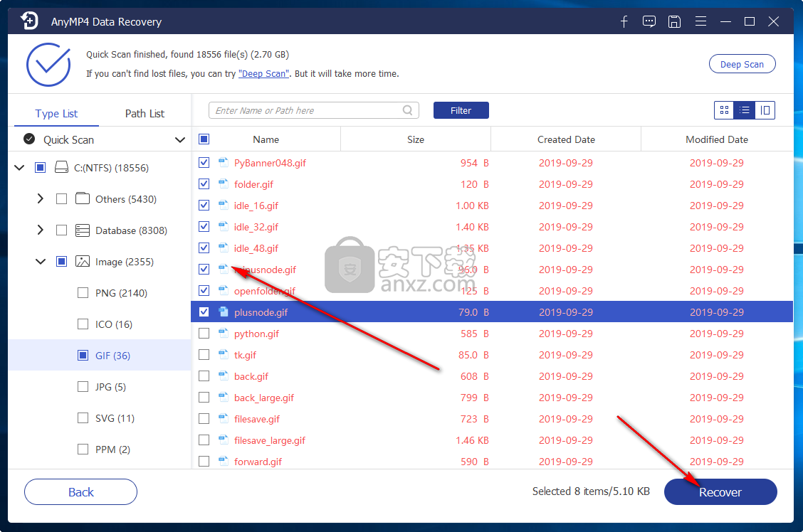Sort by Modified Date column header

pyautogui.click(x=716, y=139)
